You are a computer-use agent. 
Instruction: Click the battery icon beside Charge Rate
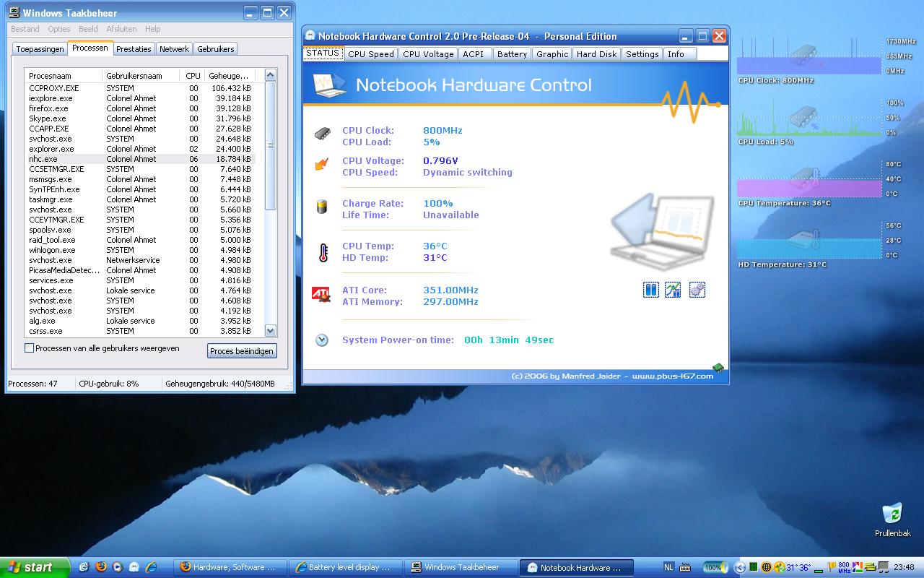point(323,207)
